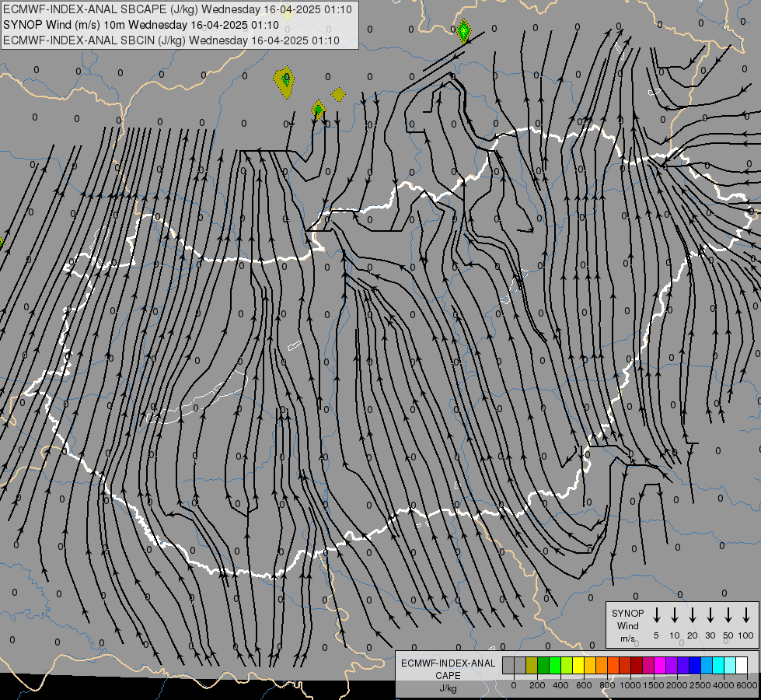Click the '1000' value under CAPE color bar
761x700 pixels.
tap(630, 685)
